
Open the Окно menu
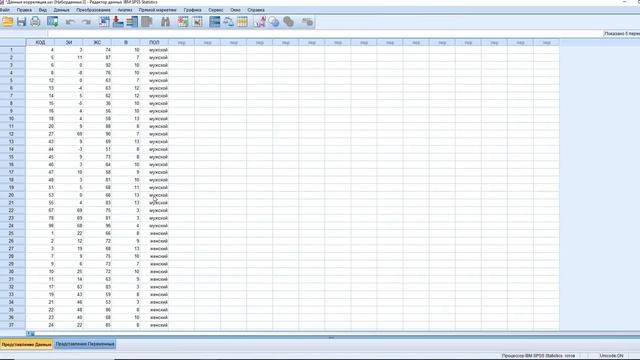[235, 10]
